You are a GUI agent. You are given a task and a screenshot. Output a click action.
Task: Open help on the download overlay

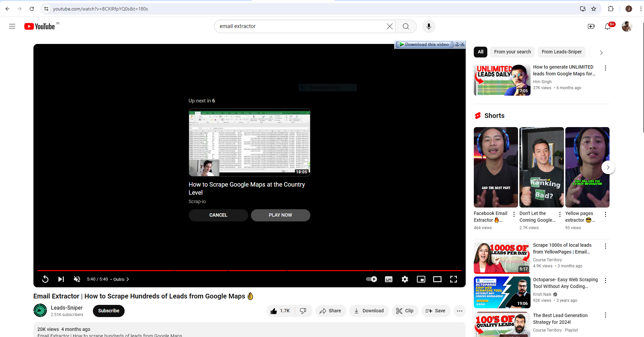[457, 44]
